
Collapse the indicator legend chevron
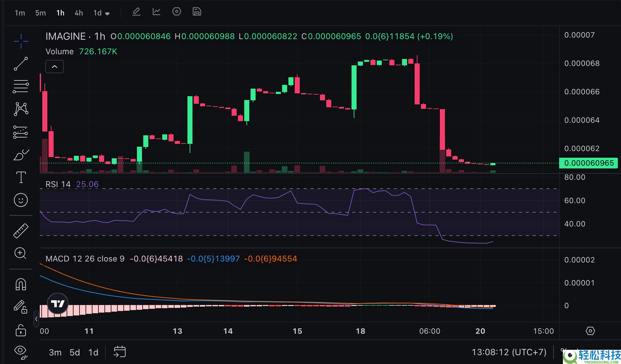pos(55,67)
